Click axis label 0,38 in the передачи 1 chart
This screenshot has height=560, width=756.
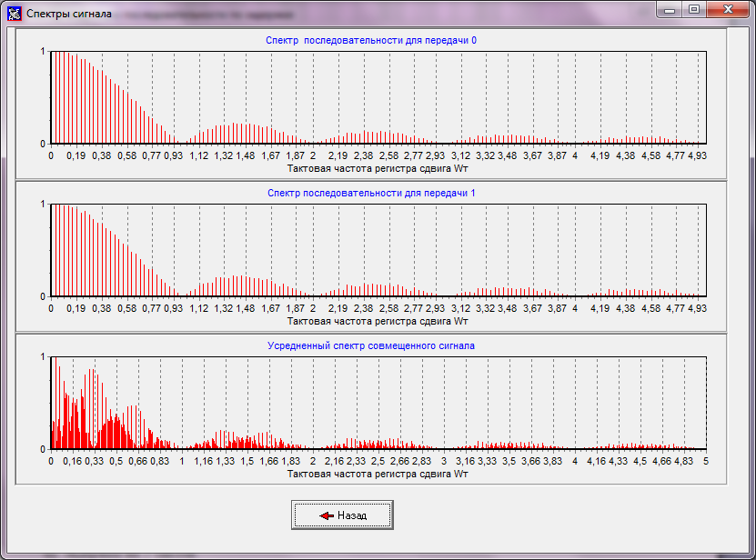click(102, 308)
